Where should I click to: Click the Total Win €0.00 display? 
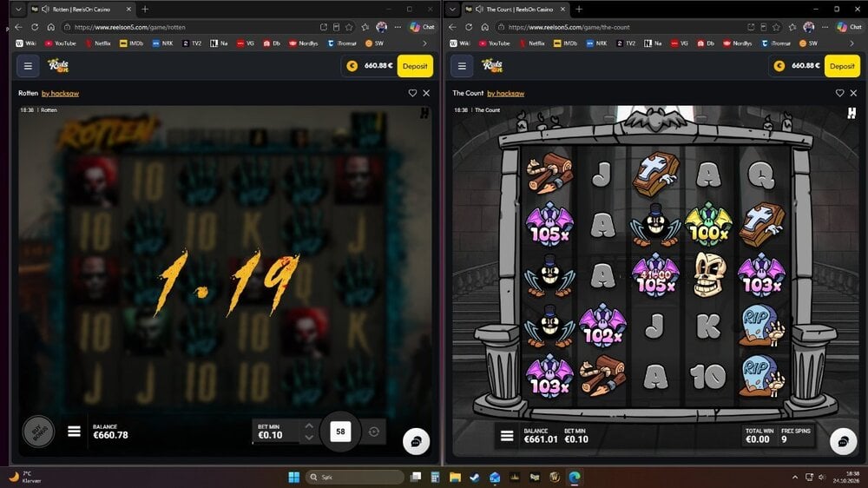pyautogui.click(x=759, y=435)
